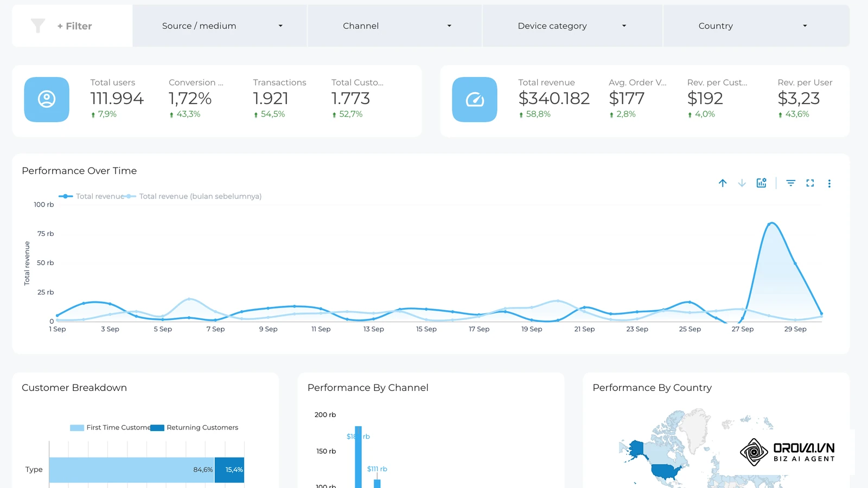The image size is (868, 488).
Task: Click the revenue peak point near 28 Sep
Action: (x=770, y=223)
